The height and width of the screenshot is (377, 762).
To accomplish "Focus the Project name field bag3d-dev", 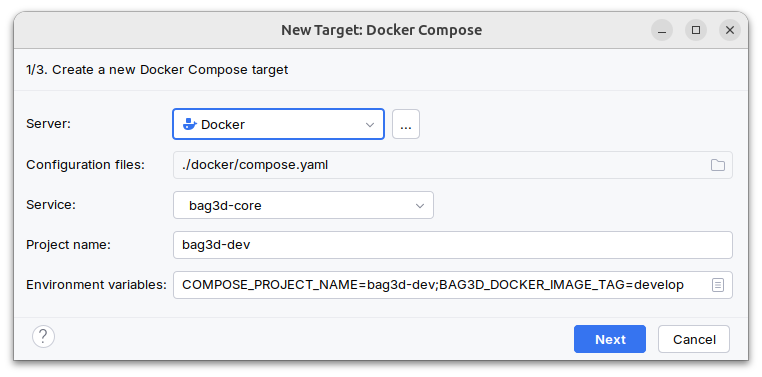I will point(452,245).
